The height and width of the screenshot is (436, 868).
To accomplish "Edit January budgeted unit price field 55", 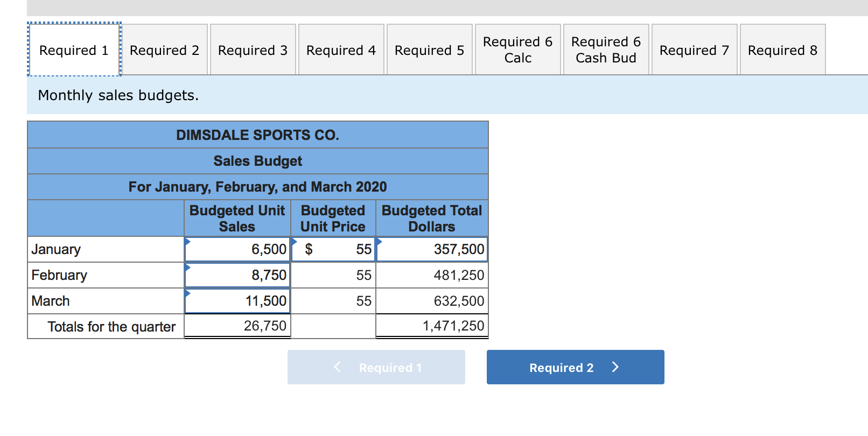I will [x=333, y=249].
